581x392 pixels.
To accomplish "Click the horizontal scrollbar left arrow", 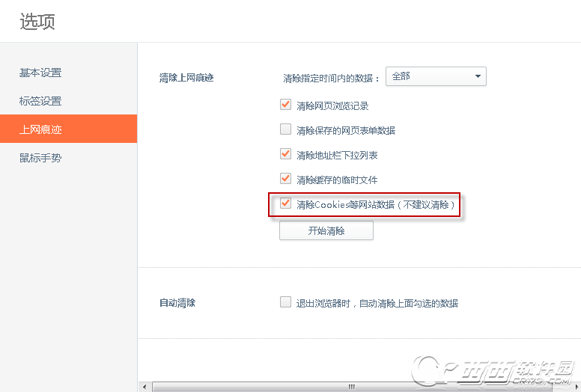I will 145,388.
